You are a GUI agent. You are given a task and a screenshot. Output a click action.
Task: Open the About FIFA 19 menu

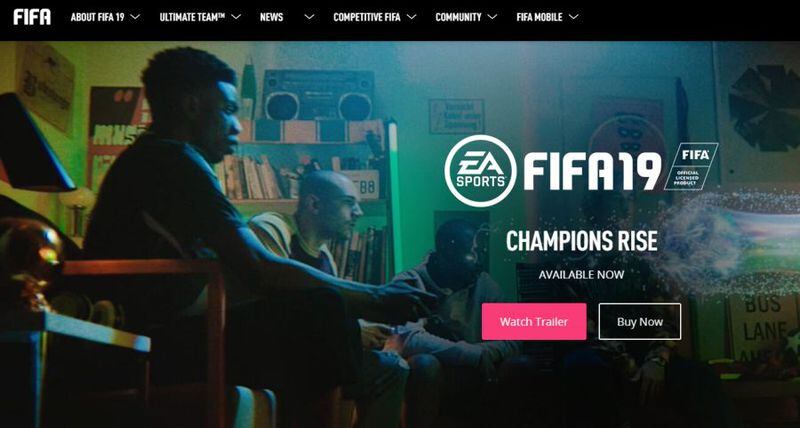(x=97, y=17)
